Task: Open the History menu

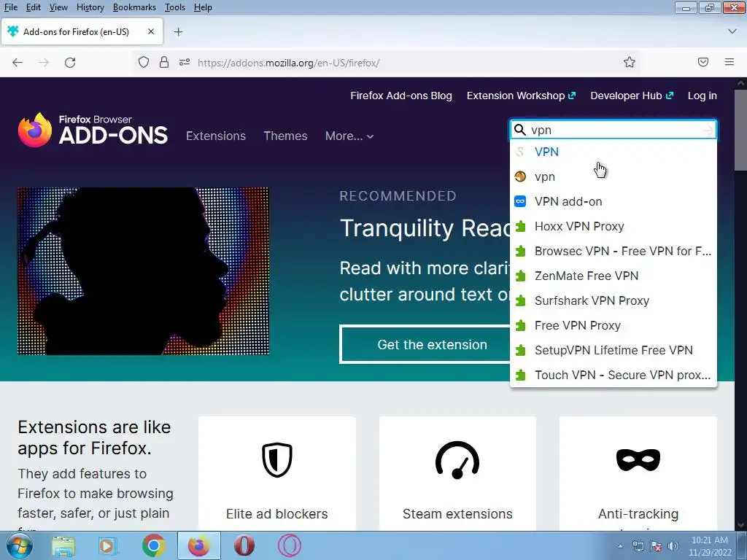Action: click(90, 7)
